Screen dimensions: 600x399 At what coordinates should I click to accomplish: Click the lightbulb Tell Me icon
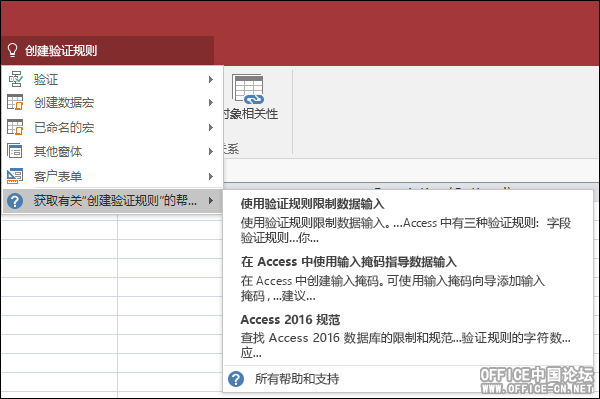coord(12,50)
